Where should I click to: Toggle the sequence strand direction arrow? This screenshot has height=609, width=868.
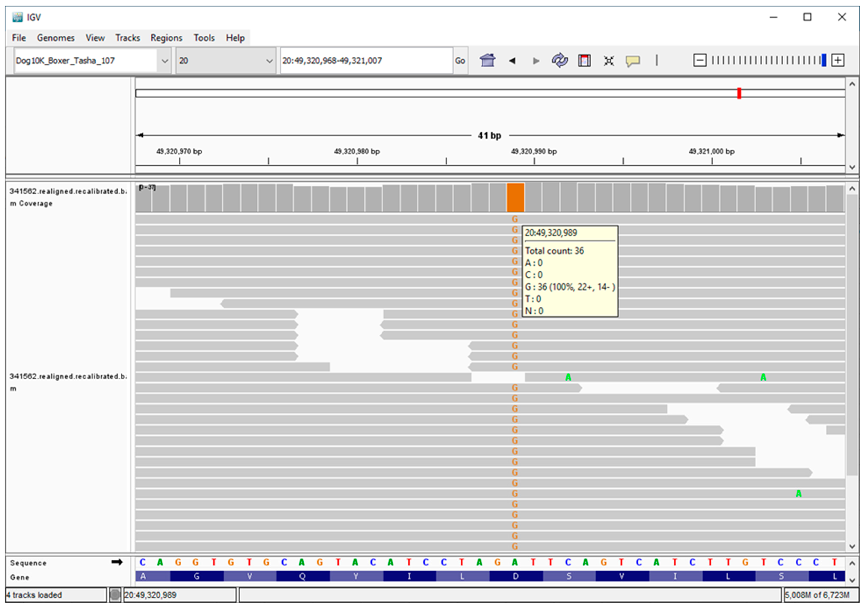coord(117,562)
